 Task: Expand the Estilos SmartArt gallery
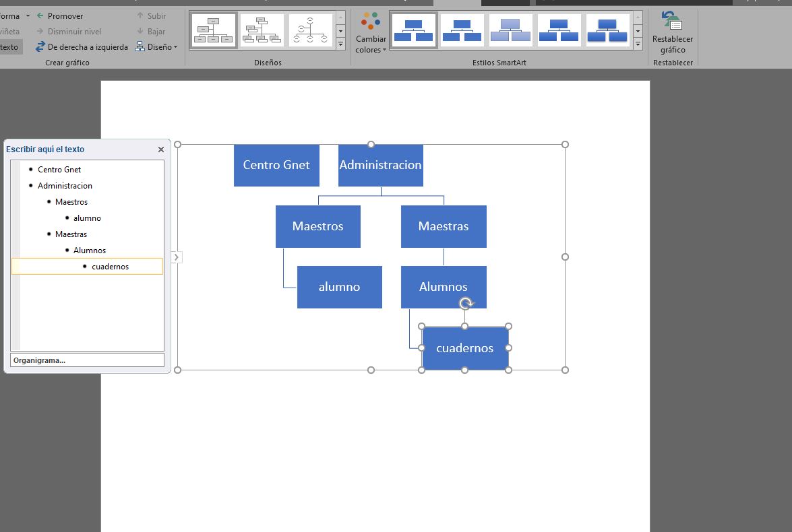(638, 44)
